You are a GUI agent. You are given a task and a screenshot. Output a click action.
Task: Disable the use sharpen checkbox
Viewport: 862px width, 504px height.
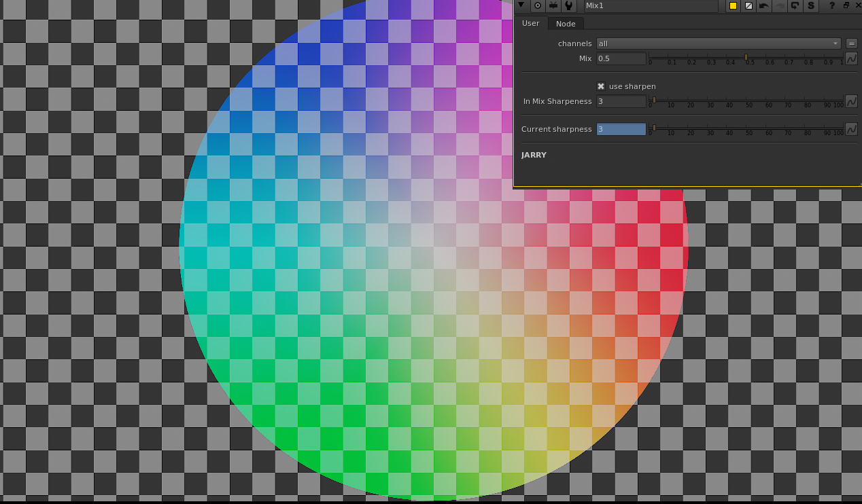(601, 86)
